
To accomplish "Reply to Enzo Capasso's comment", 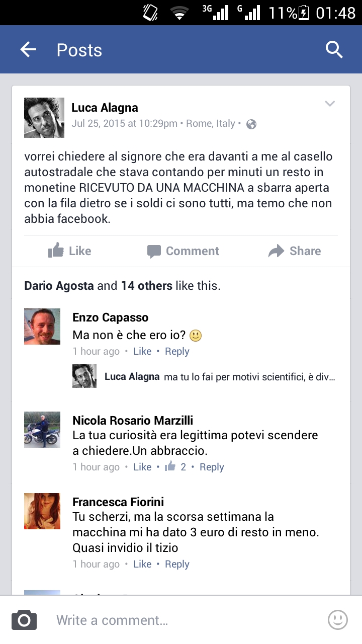I will [x=177, y=351].
